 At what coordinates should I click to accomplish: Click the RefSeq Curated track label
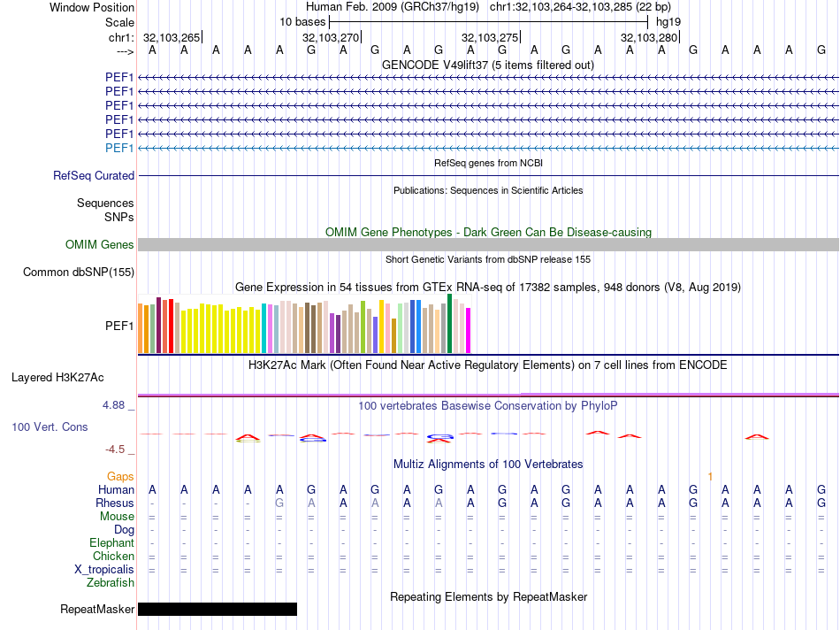[x=94, y=175]
